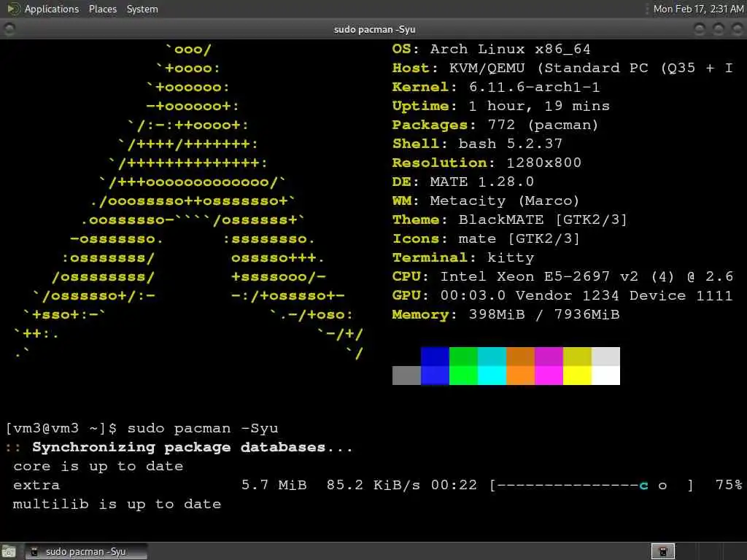Image resolution: width=747 pixels, height=560 pixels.
Task: Click the gray color block in the palette
Action: [406, 376]
